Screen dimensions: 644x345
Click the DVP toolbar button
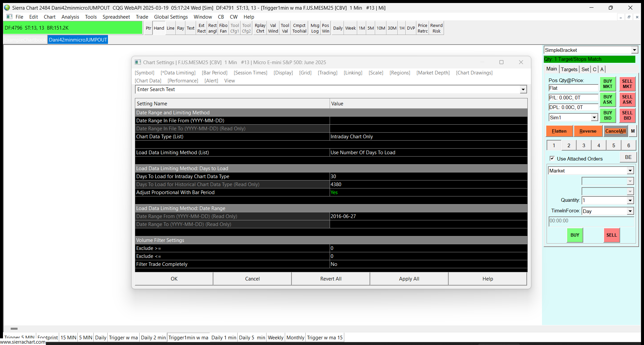tap(411, 28)
